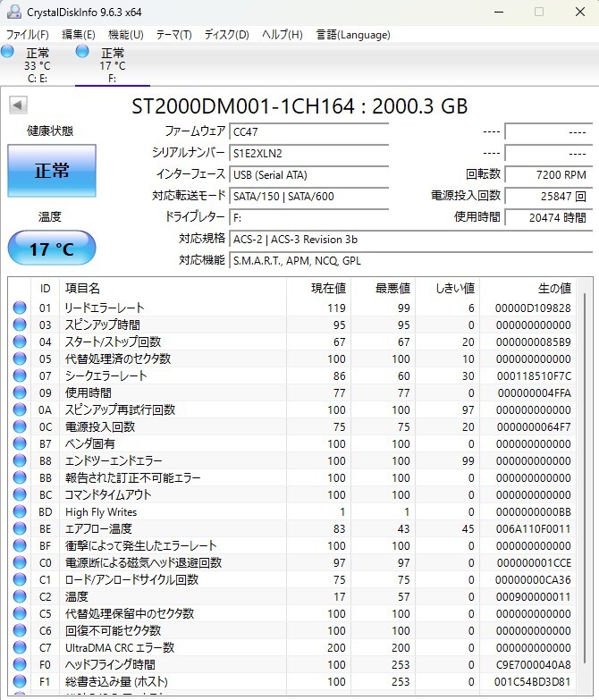Open the ヘルプ(H) menu

point(283,34)
